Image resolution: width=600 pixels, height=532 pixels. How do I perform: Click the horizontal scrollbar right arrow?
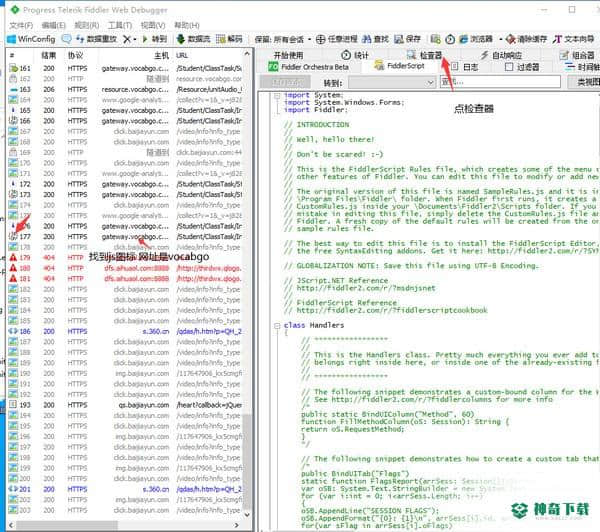click(x=237, y=525)
